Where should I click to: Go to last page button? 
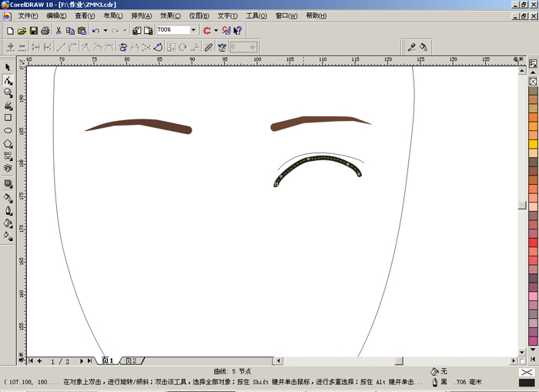pyautogui.click(x=90, y=361)
